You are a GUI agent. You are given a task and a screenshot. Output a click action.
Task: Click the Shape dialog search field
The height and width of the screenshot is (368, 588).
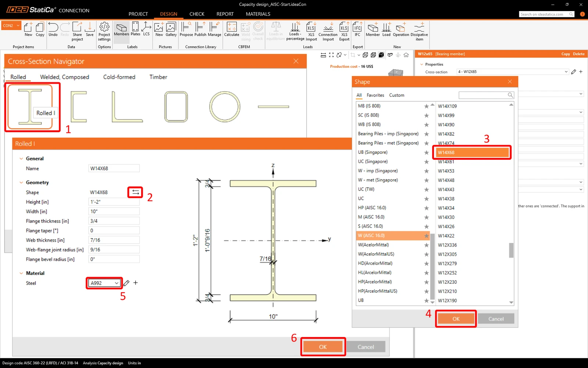pos(486,95)
